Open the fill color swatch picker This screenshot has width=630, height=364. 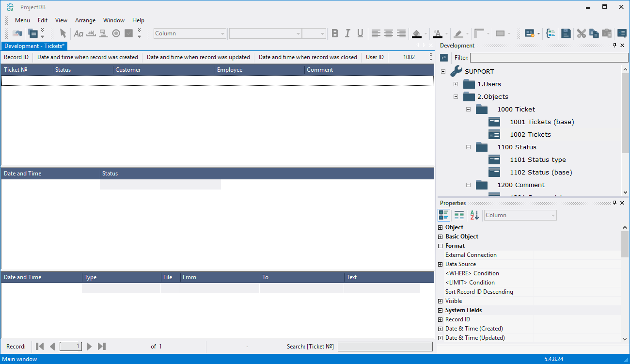coord(425,33)
